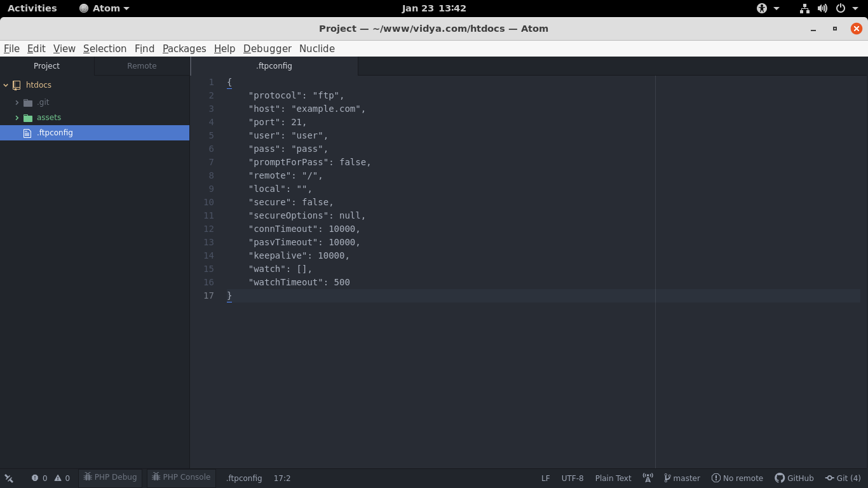Viewport: 868px width, 488px height.
Task: Open the clock and calendar Jan 23 13:42
Action: tap(434, 8)
